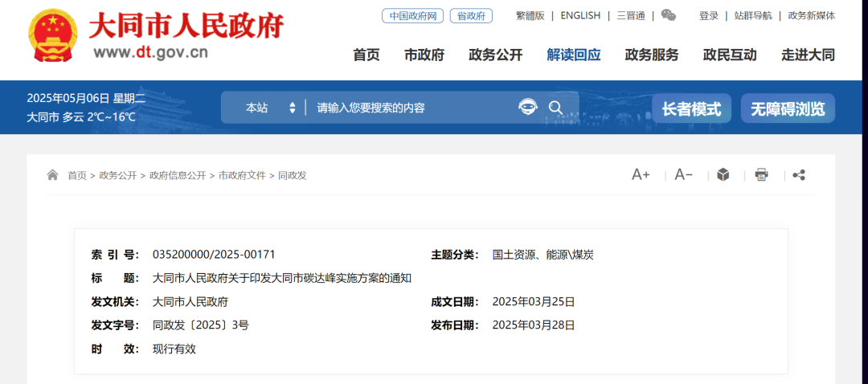This screenshot has width=868, height=384.
Task: Click the cube collect icon
Action: pos(723,175)
